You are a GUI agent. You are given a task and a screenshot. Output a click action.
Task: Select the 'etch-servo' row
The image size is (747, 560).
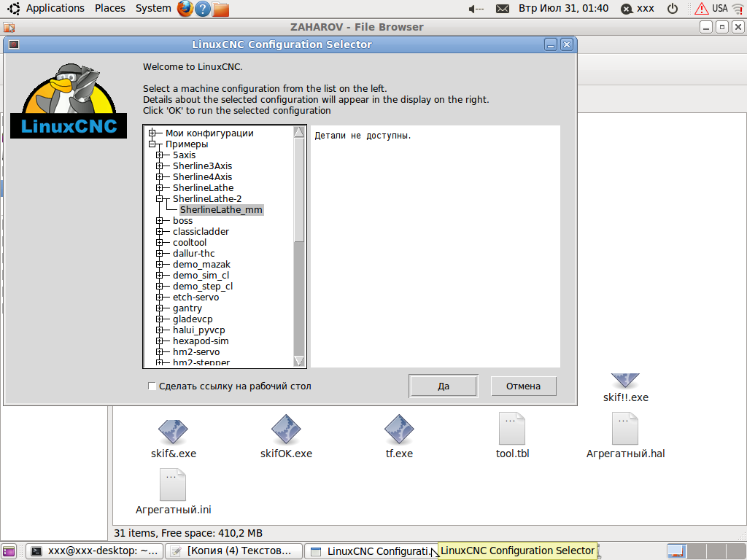196,297
